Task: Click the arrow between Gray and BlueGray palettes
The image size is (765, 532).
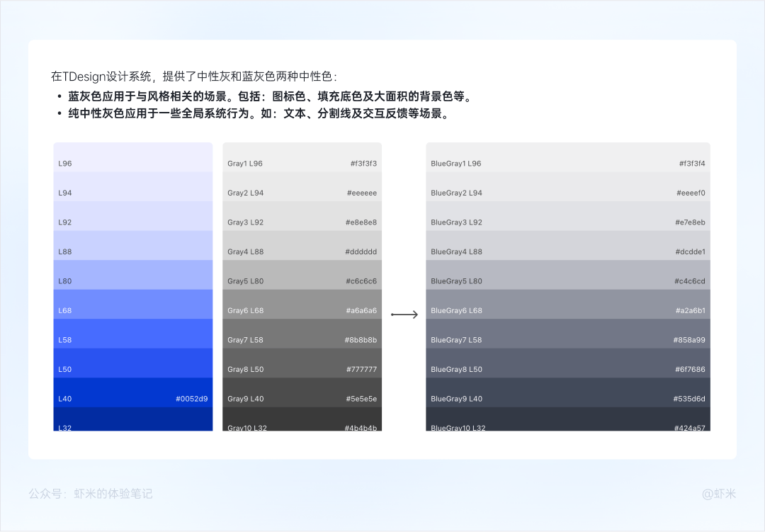Action: [404, 315]
